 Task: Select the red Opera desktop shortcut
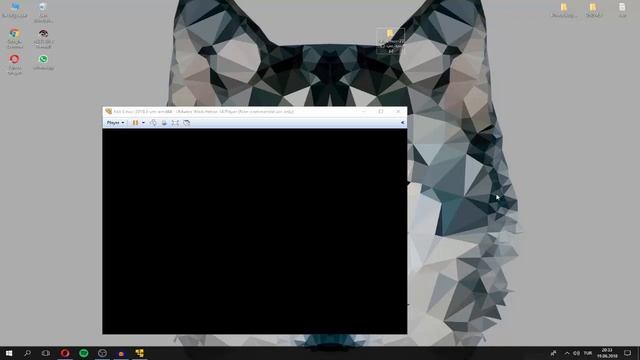pos(15,64)
